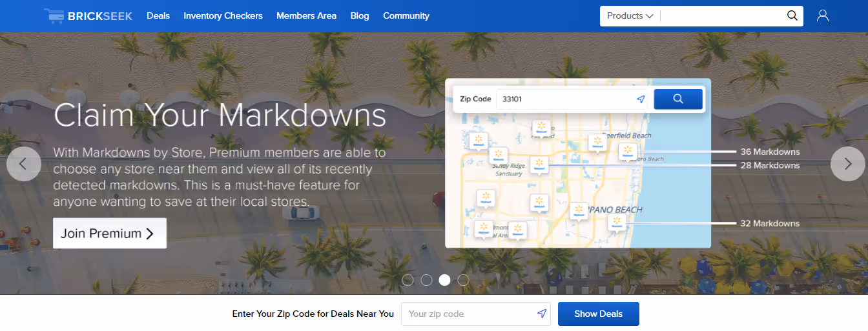Expand the Products search category dropdown

[630, 15]
